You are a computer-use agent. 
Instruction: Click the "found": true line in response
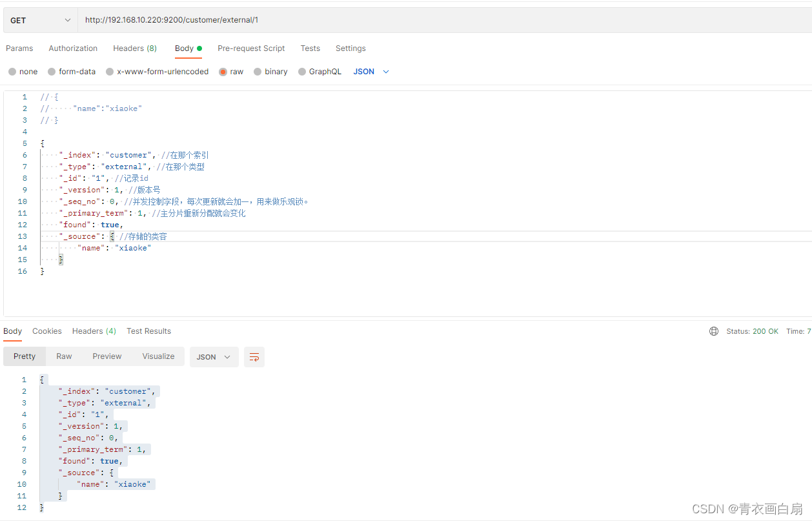pos(92,461)
